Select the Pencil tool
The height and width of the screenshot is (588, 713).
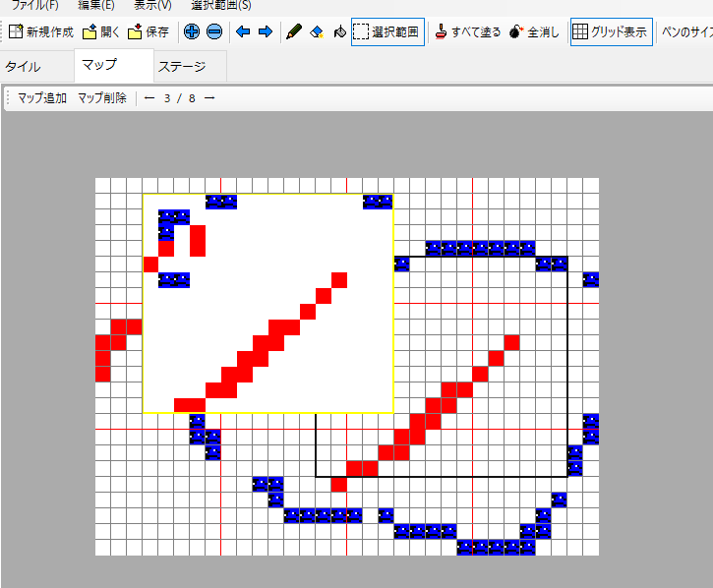(x=294, y=31)
